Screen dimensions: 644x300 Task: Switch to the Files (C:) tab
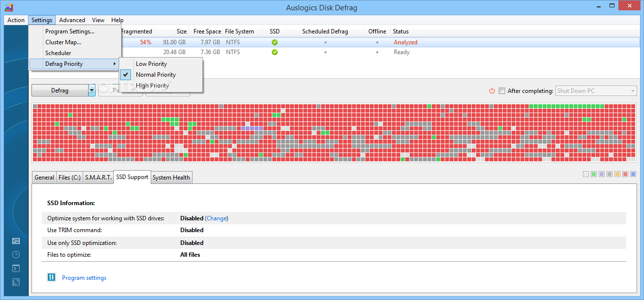pos(69,178)
